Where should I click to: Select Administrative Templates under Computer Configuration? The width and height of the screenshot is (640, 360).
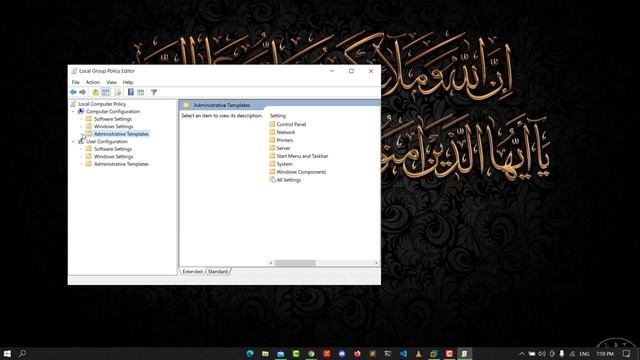[x=121, y=134]
